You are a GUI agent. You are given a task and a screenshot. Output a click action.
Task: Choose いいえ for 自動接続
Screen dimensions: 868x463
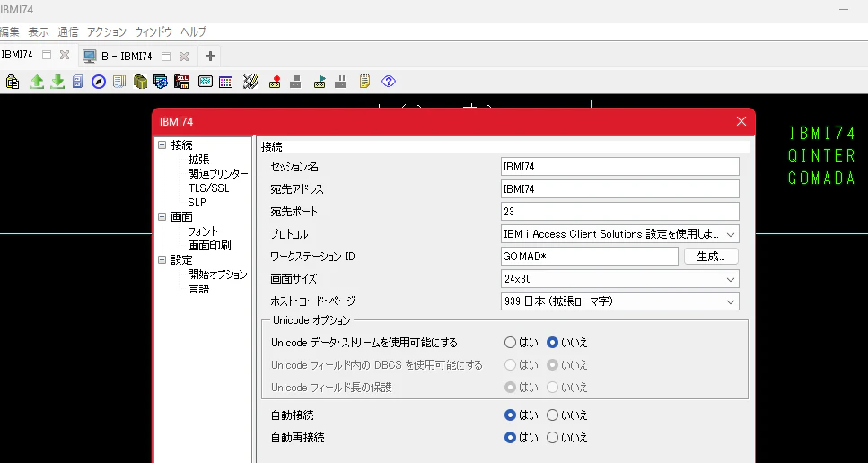[x=552, y=415]
